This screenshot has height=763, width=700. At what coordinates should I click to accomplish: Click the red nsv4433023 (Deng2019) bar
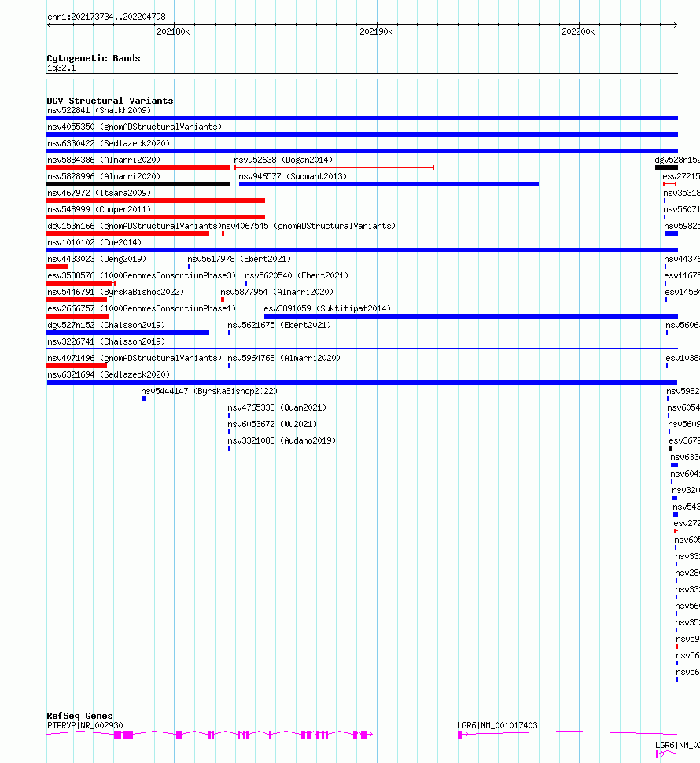coord(57,267)
